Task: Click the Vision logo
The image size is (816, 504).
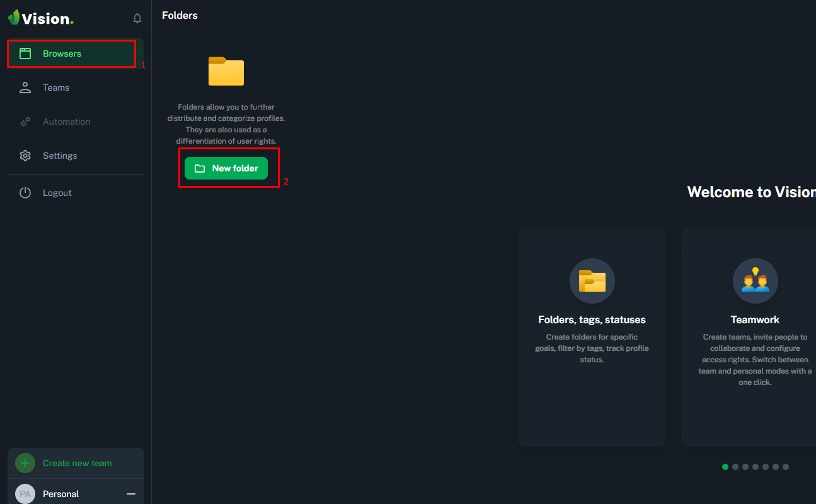Action: click(x=41, y=18)
